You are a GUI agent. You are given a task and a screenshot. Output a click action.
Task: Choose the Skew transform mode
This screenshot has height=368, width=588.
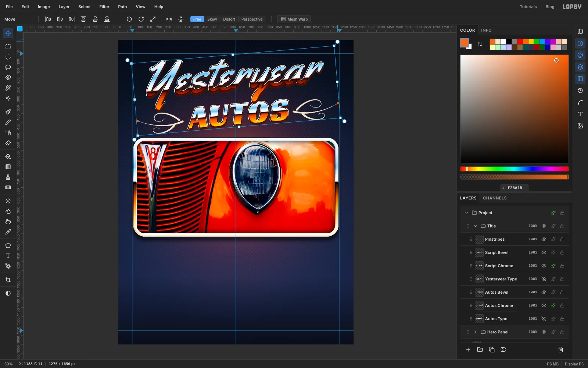212,19
